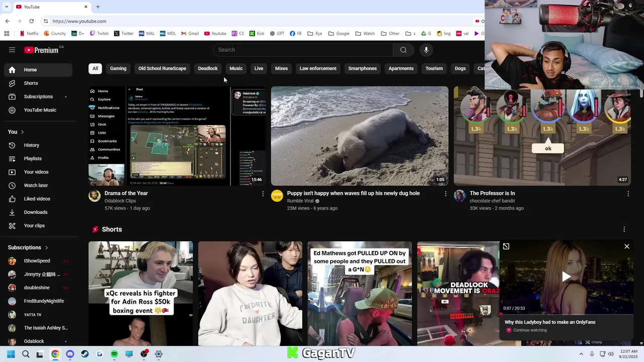
Task: Play the miniplayer video
Action: (x=567, y=276)
